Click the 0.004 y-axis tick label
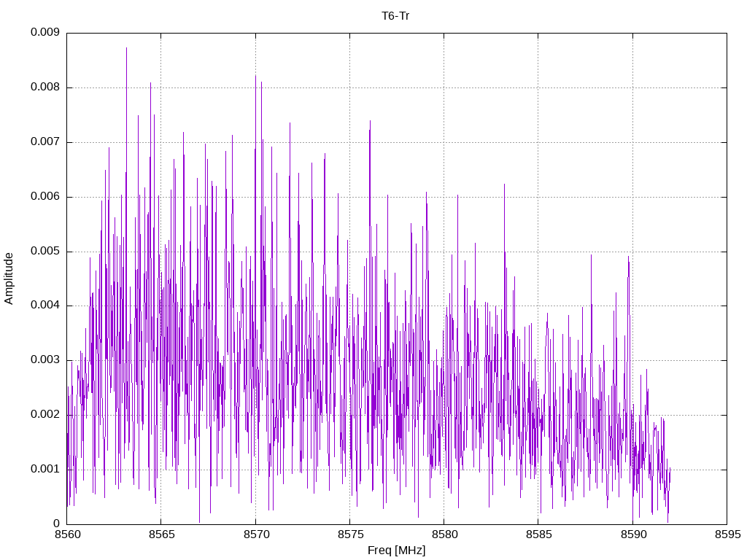The image size is (747, 560). (x=45, y=305)
